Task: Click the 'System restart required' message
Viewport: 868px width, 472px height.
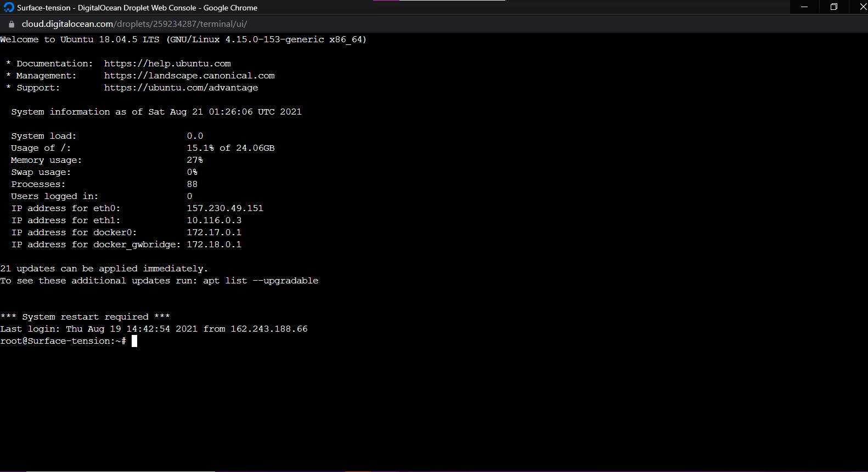Action: (85, 317)
